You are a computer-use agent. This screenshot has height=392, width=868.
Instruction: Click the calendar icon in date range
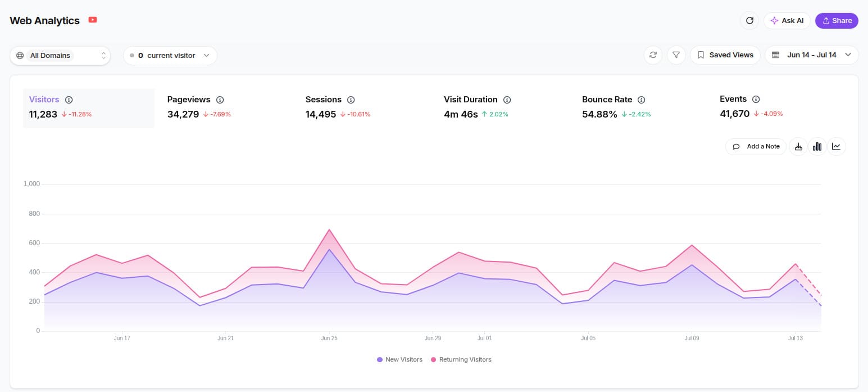click(776, 55)
